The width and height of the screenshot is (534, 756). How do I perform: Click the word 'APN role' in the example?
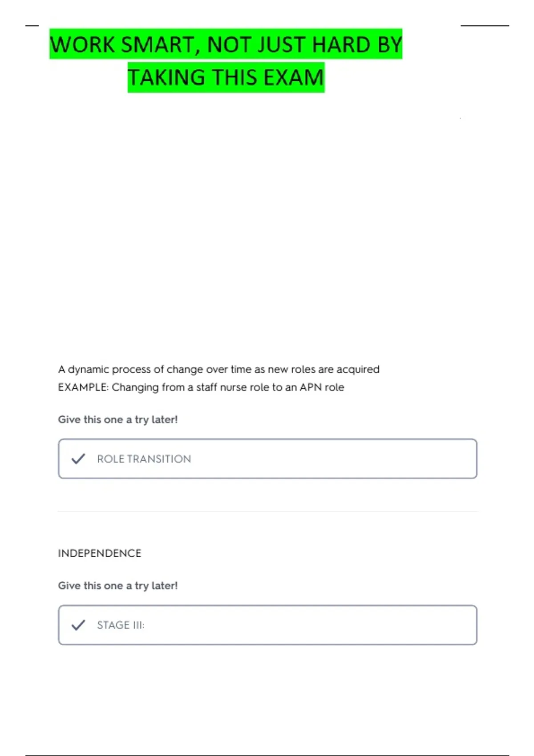coord(322,387)
